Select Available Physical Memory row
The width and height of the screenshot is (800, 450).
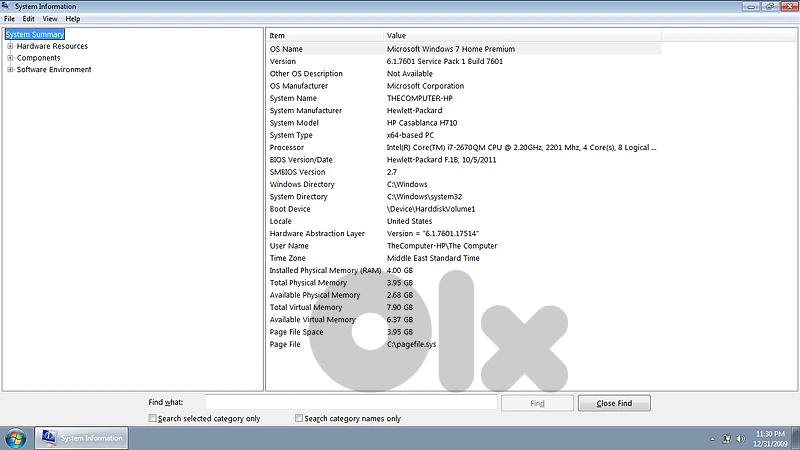click(x=464, y=295)
